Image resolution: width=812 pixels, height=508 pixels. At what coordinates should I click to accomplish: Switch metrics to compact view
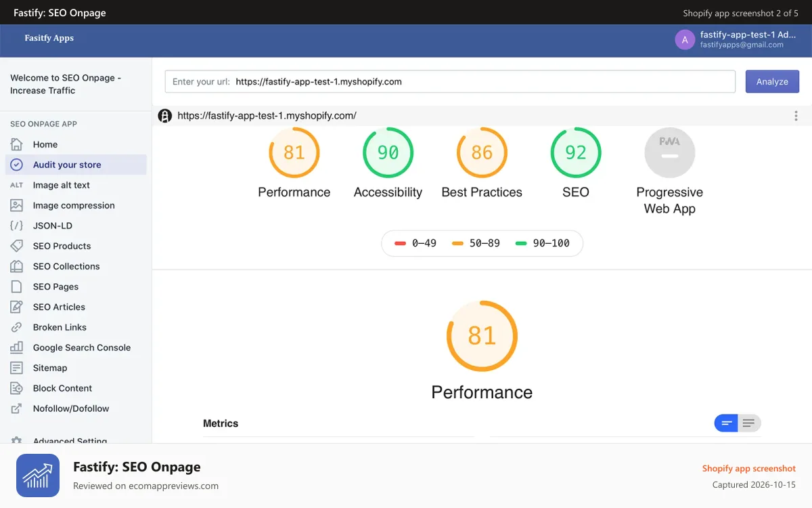pos(726,423)
